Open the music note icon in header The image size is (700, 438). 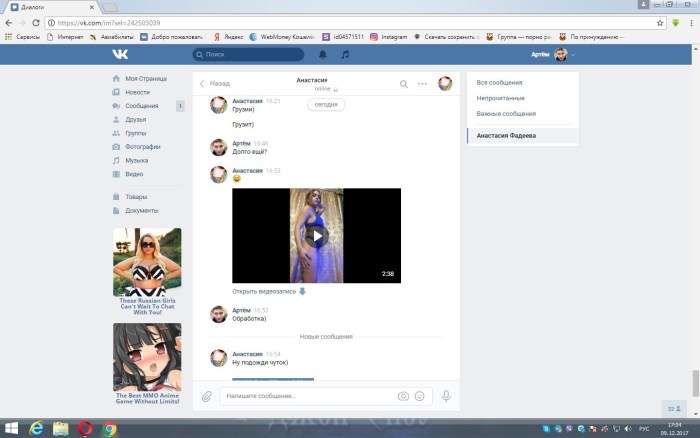pos(345,54)
